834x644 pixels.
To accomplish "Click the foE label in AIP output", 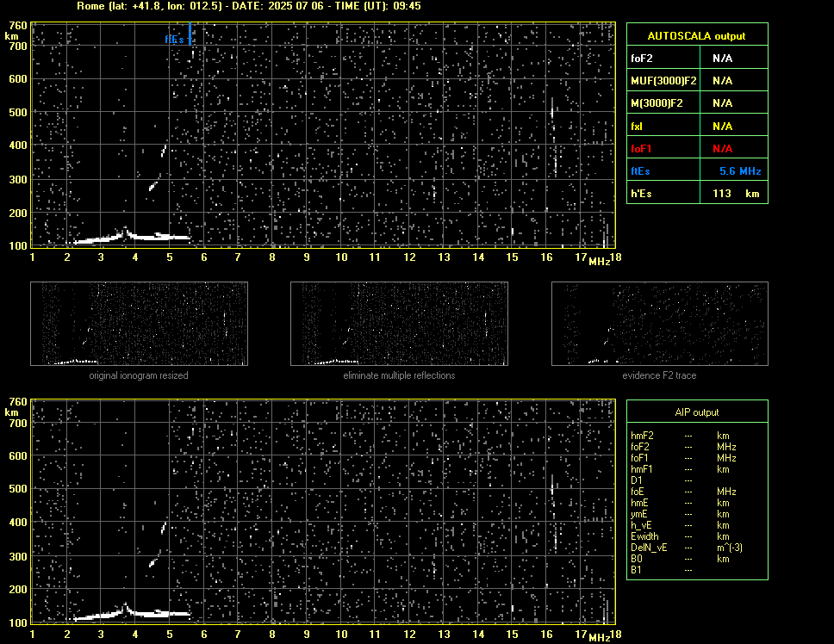I will pyautogui.click(x=638, y=492).
